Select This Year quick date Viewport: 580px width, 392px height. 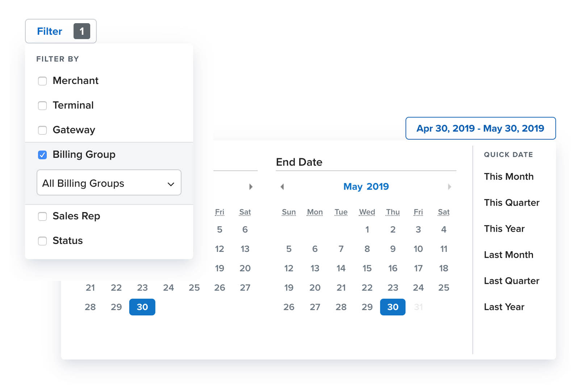click(504, 229)
